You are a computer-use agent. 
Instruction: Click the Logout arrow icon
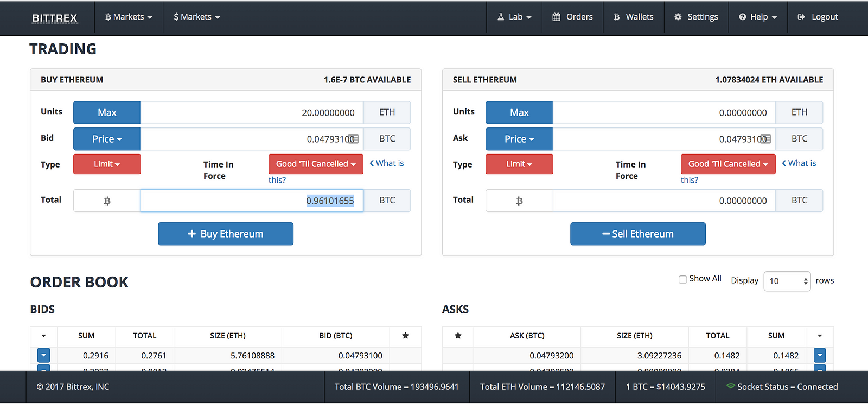pos(801,17)
